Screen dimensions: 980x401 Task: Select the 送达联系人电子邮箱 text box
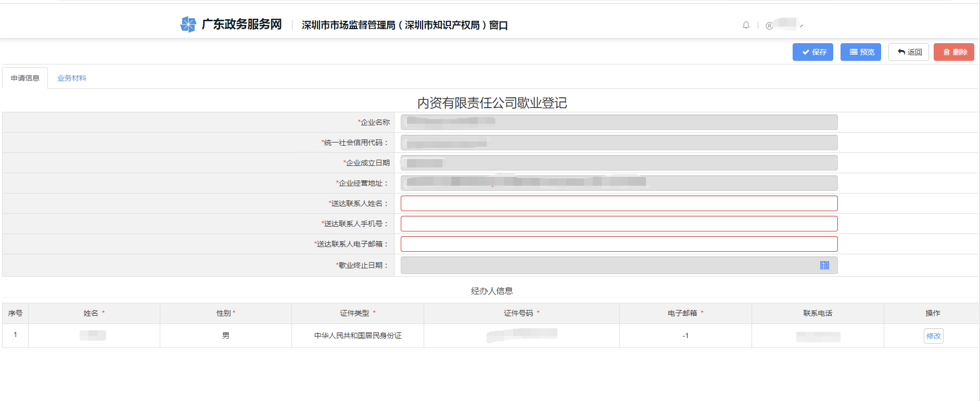(x=619, y=244)
